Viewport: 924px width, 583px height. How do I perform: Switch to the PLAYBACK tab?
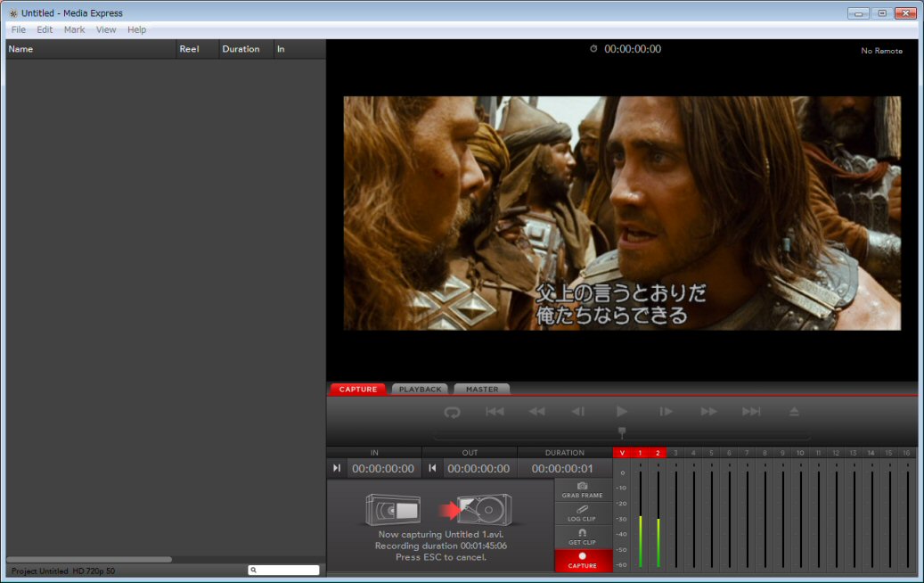click(x=421, y=389)
